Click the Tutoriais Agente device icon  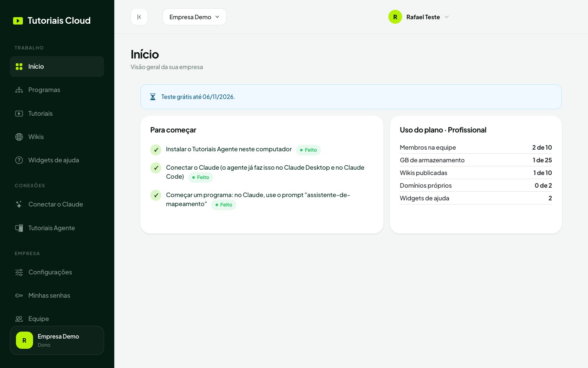pyautogui.click(x=19, y=228)
